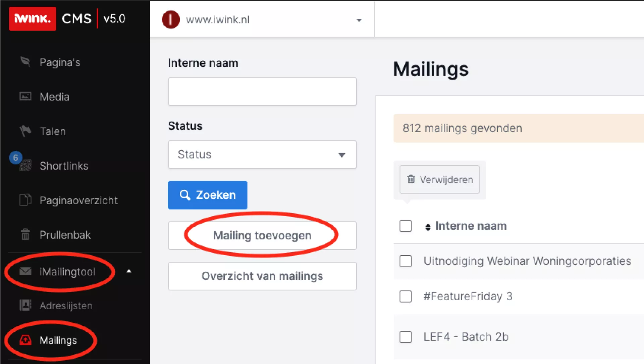
Task: Click the Adreslijsten address book icon
Action: click(x=25, y=306)
